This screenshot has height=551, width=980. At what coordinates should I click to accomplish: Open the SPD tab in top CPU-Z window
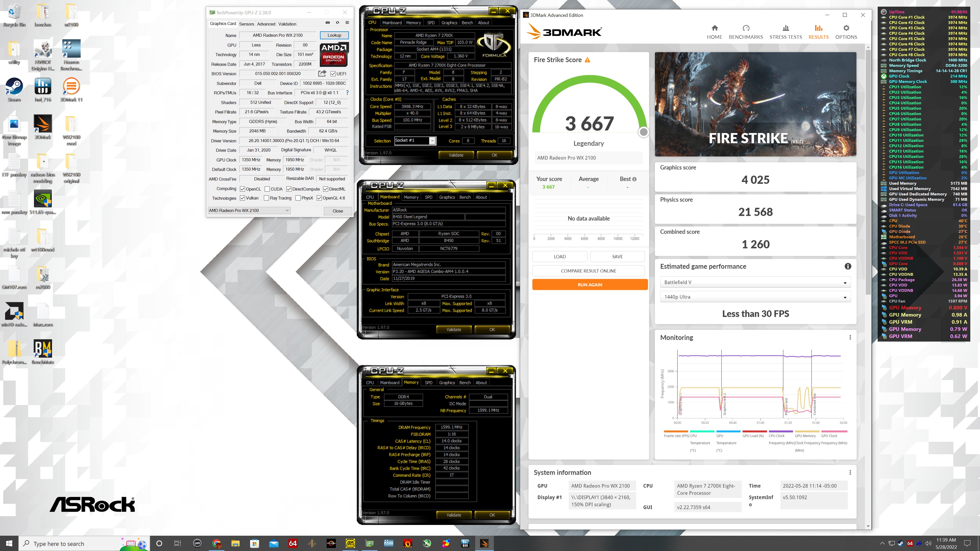click(x=431, y=23)
